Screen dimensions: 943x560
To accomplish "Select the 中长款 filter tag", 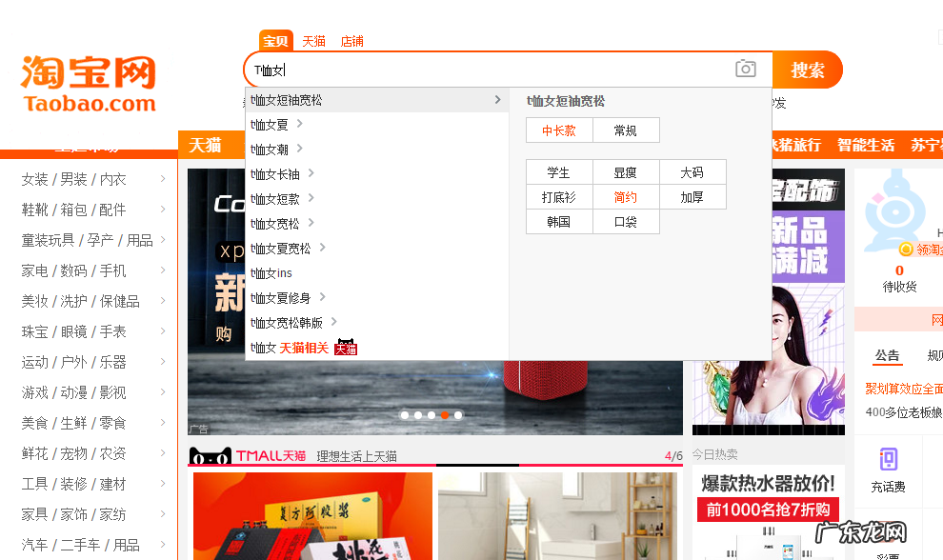I will pyautogui.click(x=559, y=130).
